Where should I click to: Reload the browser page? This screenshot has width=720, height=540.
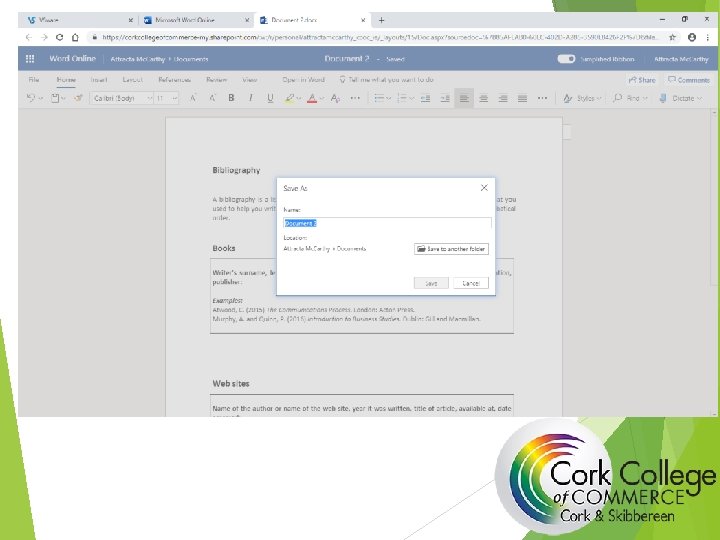tap(59, 37)
